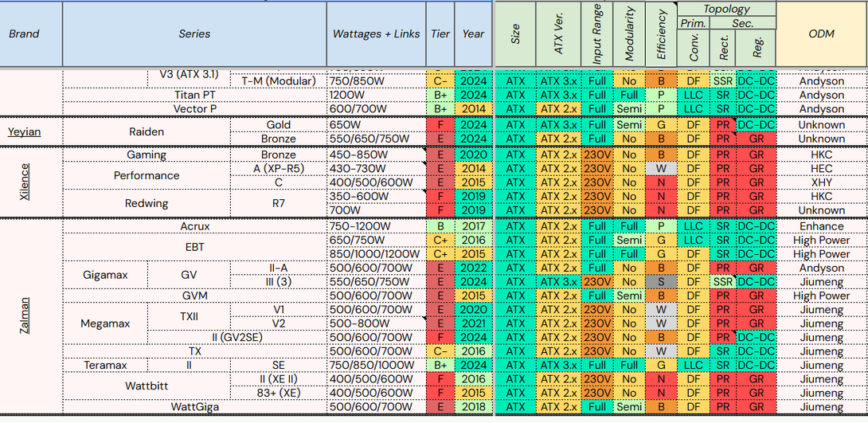The height and width of the screenshot is (423, 868).
Task: Select the Series column header
Action: point(194,34)
